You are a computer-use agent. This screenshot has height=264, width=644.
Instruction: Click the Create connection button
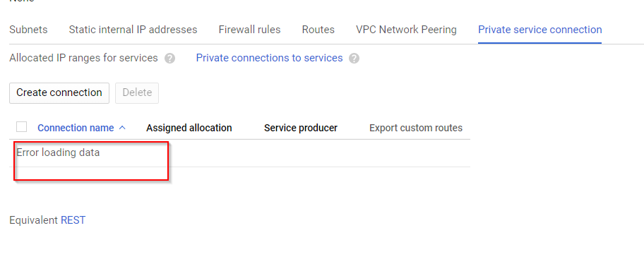[59, 92]
